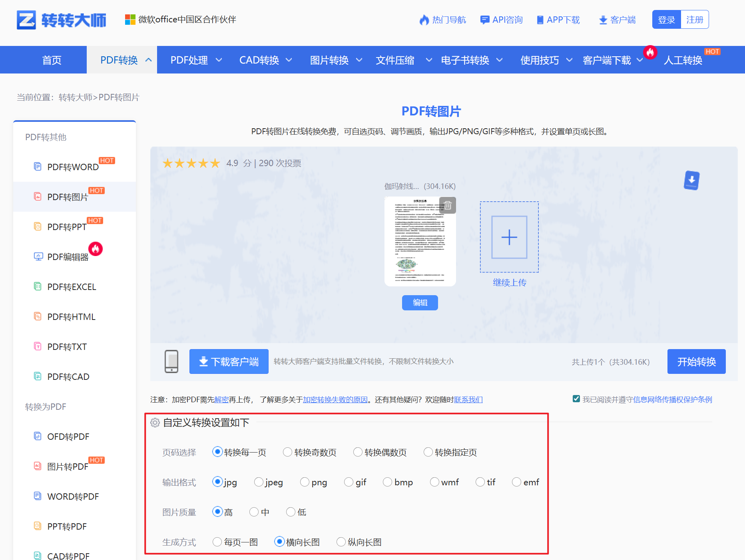
Task: Click the 转转大师 logo
Action: coord(61,20)
